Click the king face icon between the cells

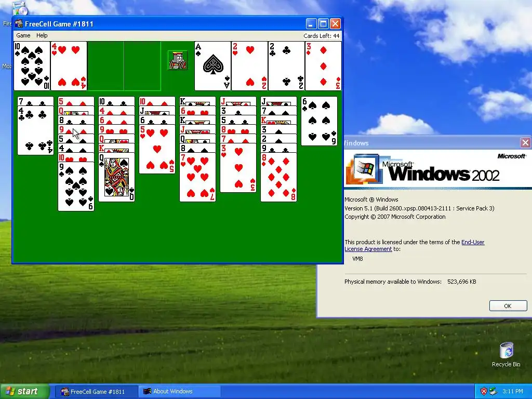(x=178, y=60)
